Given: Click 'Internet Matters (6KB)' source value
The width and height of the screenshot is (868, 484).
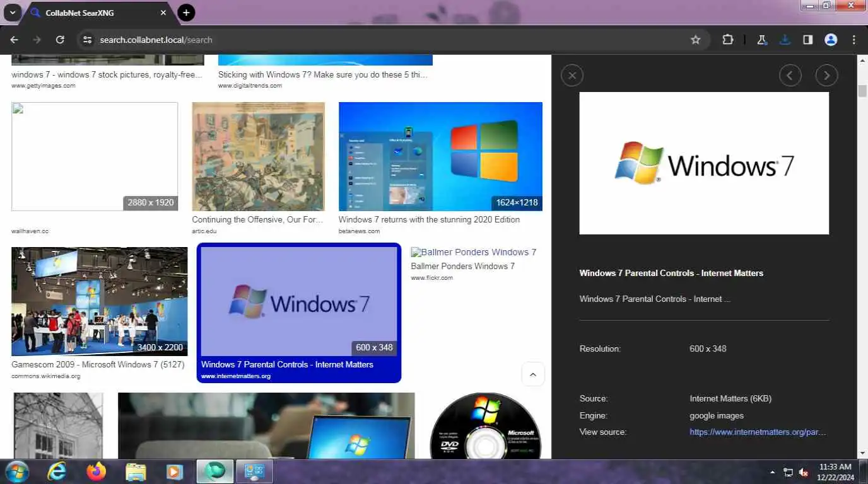Looking at the screenshot, I should pos(730,398).
